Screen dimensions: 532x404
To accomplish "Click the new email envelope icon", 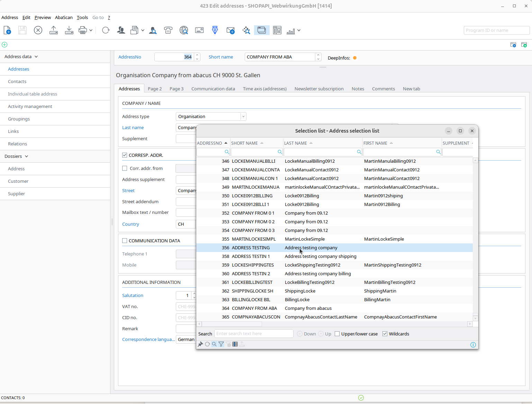I will point(231,30).
